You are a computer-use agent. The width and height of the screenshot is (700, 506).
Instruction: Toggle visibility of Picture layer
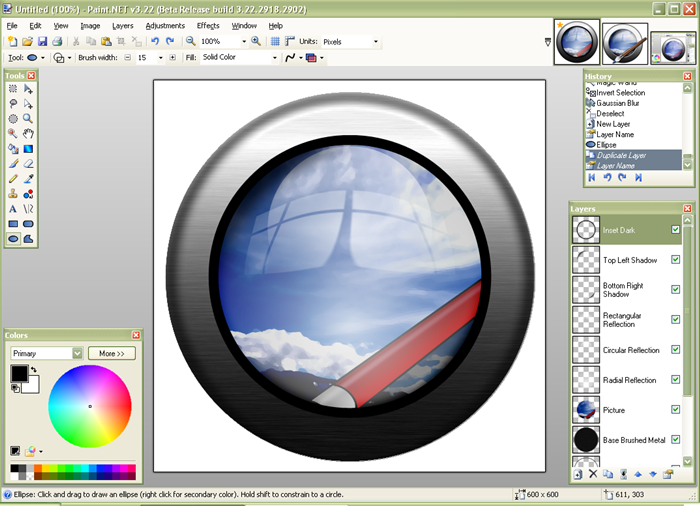coord(675,410)
